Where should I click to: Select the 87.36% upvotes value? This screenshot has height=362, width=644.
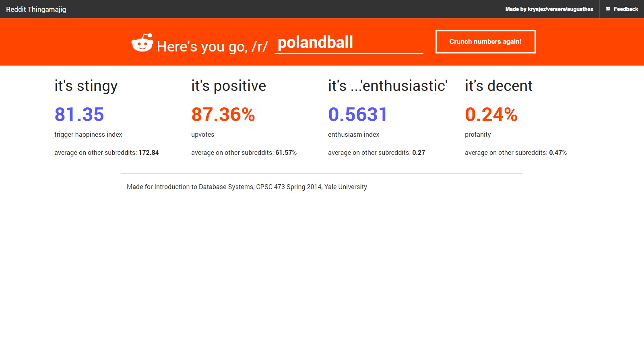click(223, 114)
